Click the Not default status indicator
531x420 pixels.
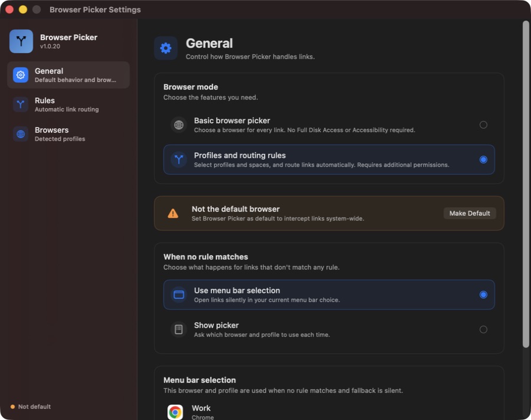click(x=31, y=406)
